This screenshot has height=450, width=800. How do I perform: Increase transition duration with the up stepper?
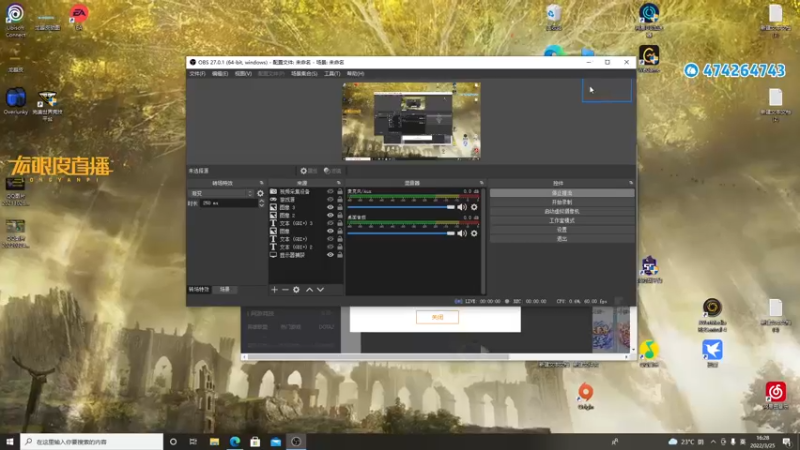click(x=262, y=201)
